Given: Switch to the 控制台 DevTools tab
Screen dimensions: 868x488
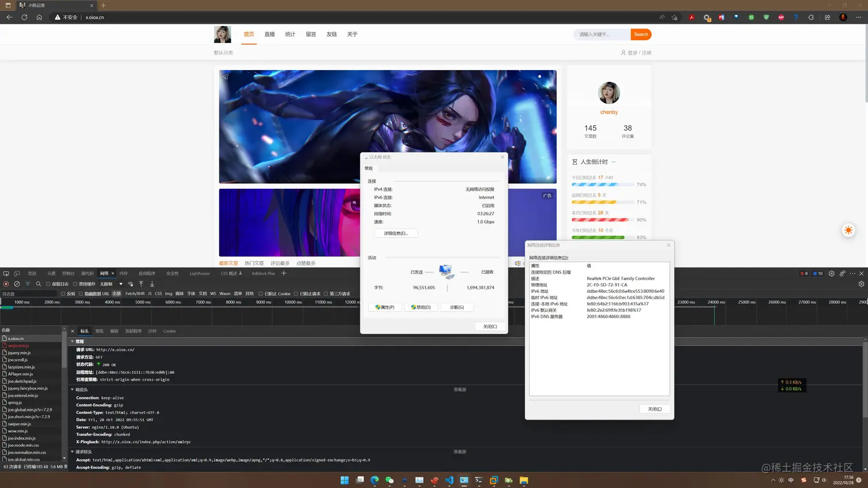Looking at the screenshot, I should pyautogui.click(x=68, y=273).
